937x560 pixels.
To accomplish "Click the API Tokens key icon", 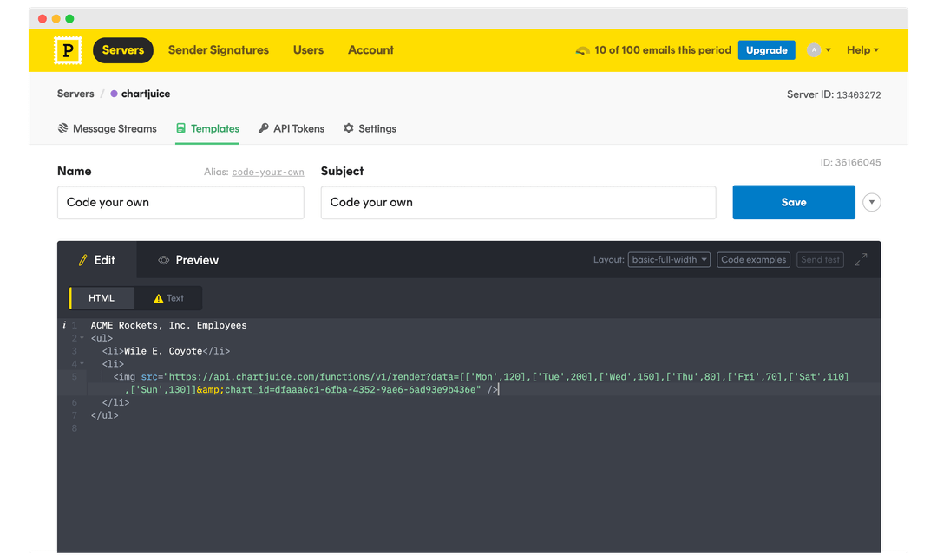I will 263,127.
